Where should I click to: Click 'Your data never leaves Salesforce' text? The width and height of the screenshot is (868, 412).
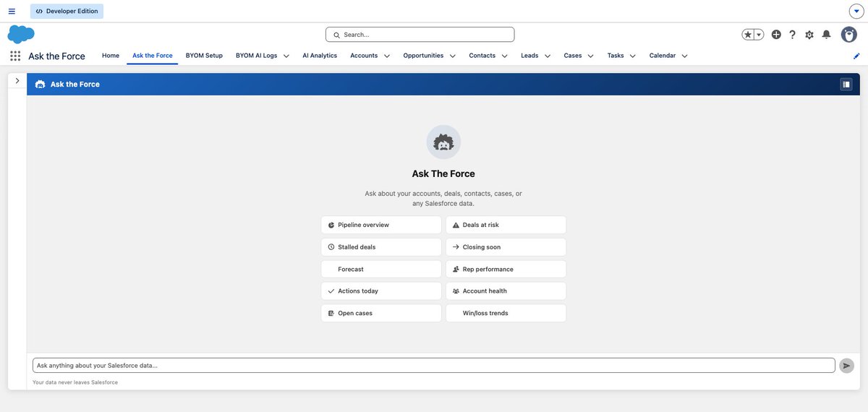[75, 382]
